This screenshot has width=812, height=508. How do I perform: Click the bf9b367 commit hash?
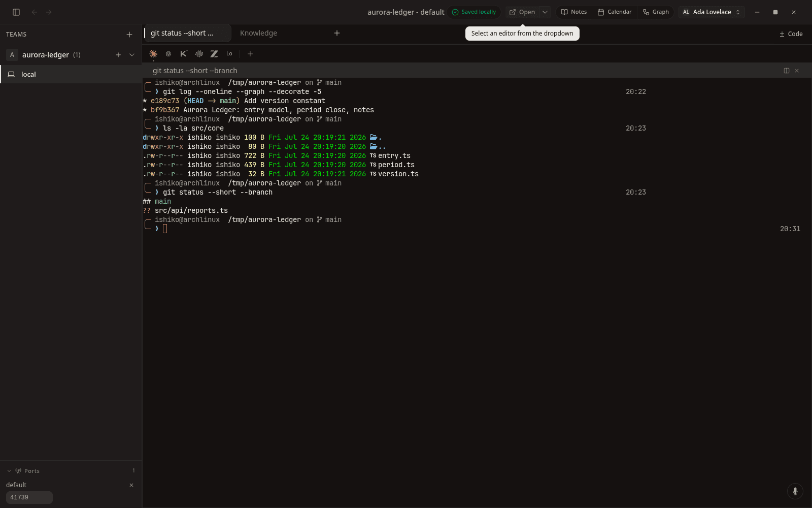tap(165, 110)
